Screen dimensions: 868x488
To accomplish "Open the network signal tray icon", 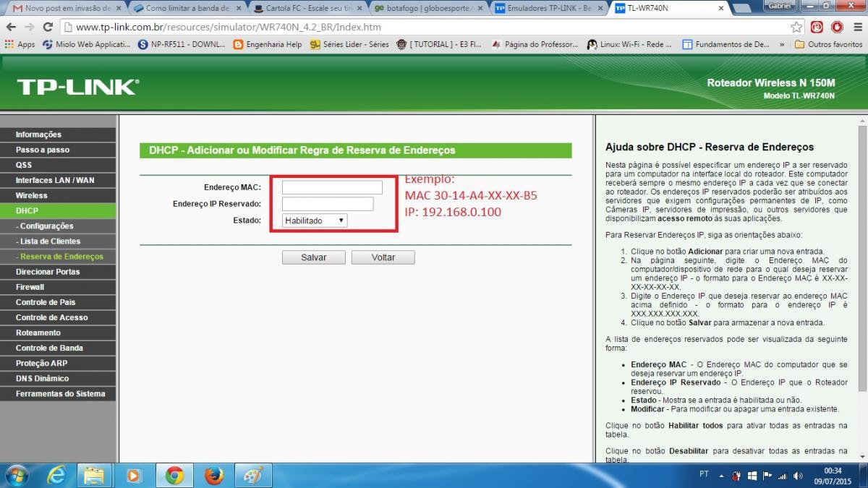I will click(x=783, y=476).
